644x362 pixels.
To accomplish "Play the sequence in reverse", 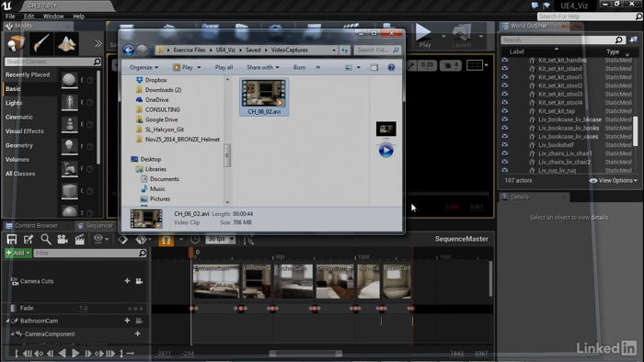I will tap(62, 353).
